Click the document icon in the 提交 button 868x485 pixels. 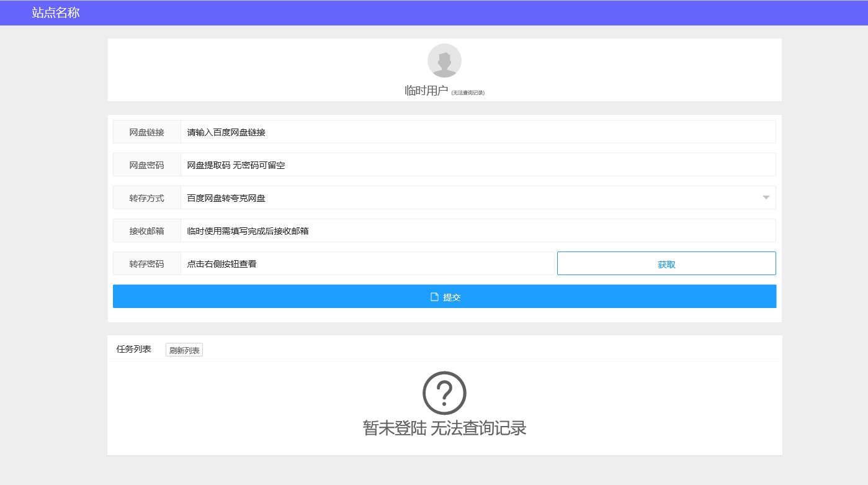434,297
